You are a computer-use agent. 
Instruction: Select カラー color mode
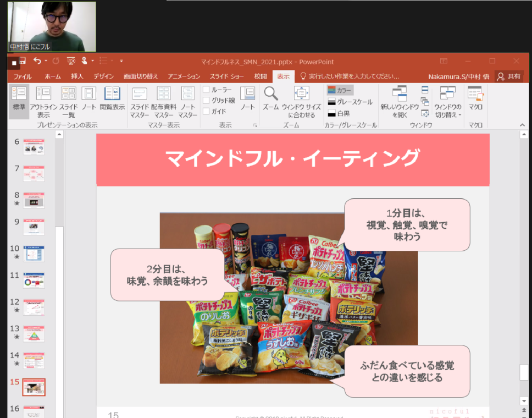(340, 90)
